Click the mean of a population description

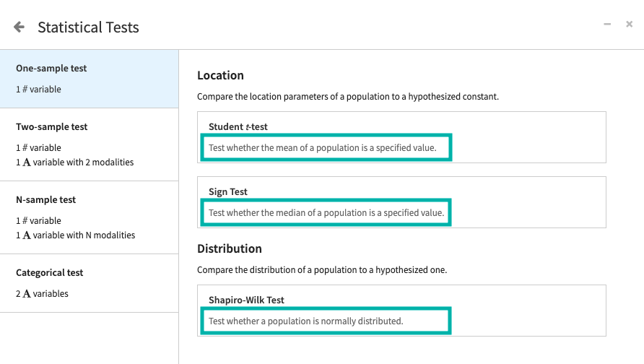coord(323,147)
